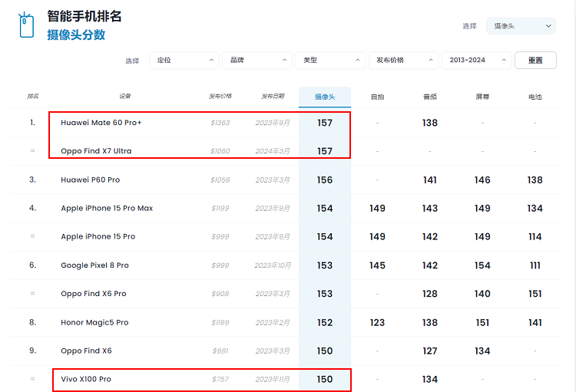Click battery score 114 for iPhone 15 Pro
This screenshot has width=576, height=392.
[x=535, y=236]
